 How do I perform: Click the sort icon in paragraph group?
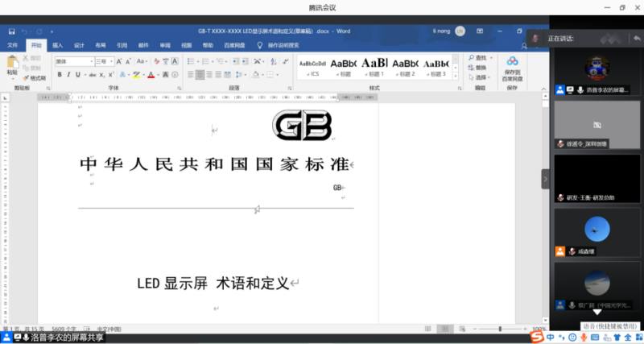[x=274, y=61]
